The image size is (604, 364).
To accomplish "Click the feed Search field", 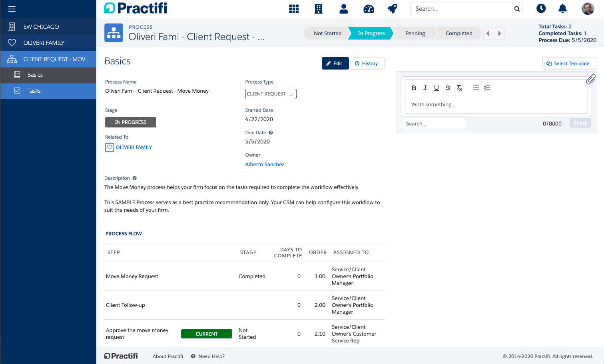I will coord(434,123).
